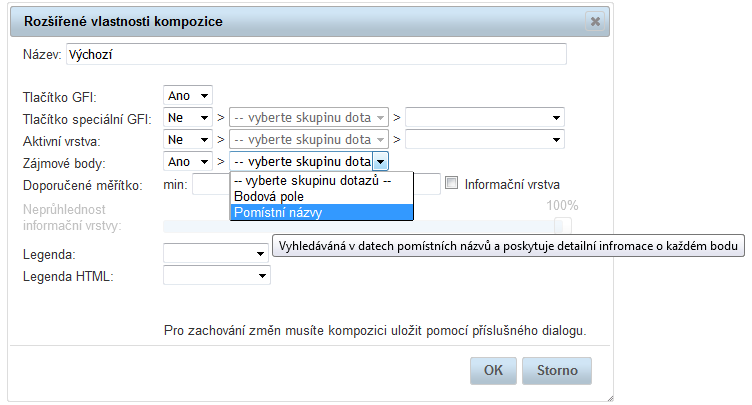Click the 'Aktivní vrstva:' label
This screenshot has width=752, height=405.
[61, 142]
